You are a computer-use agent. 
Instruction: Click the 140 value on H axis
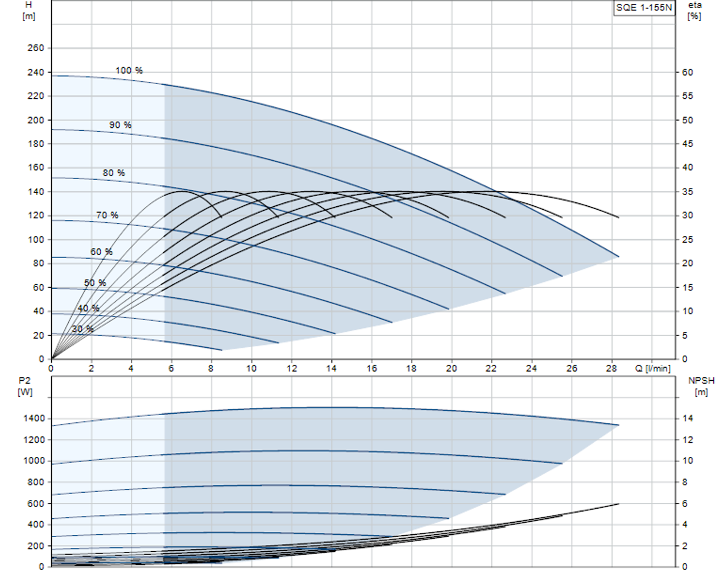tap(35, 192)
